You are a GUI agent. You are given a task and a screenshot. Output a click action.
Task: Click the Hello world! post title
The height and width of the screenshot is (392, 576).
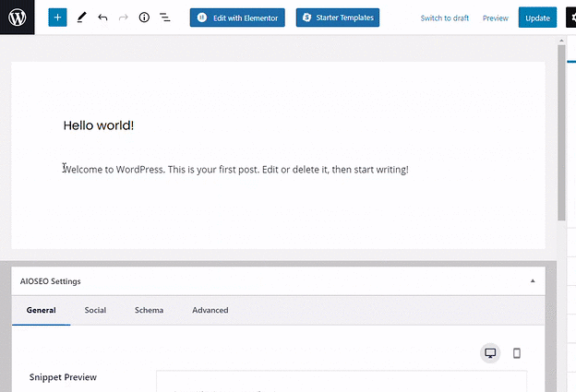coord(99,125)
